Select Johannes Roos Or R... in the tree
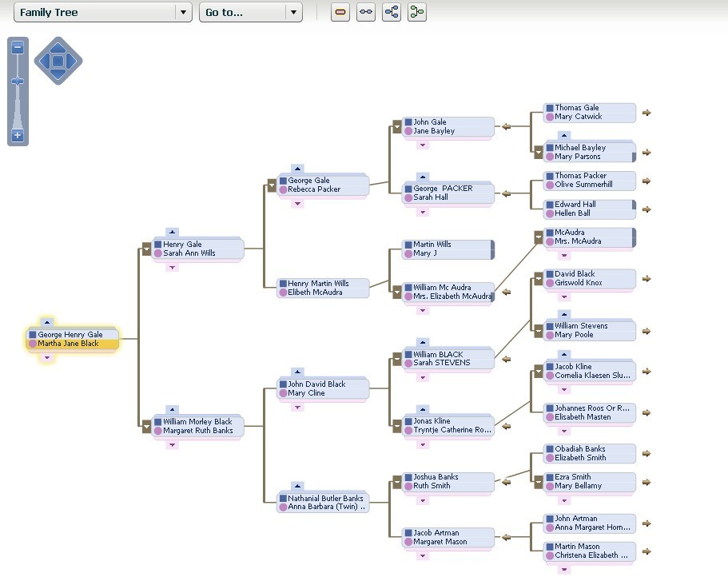 (592, 408)
